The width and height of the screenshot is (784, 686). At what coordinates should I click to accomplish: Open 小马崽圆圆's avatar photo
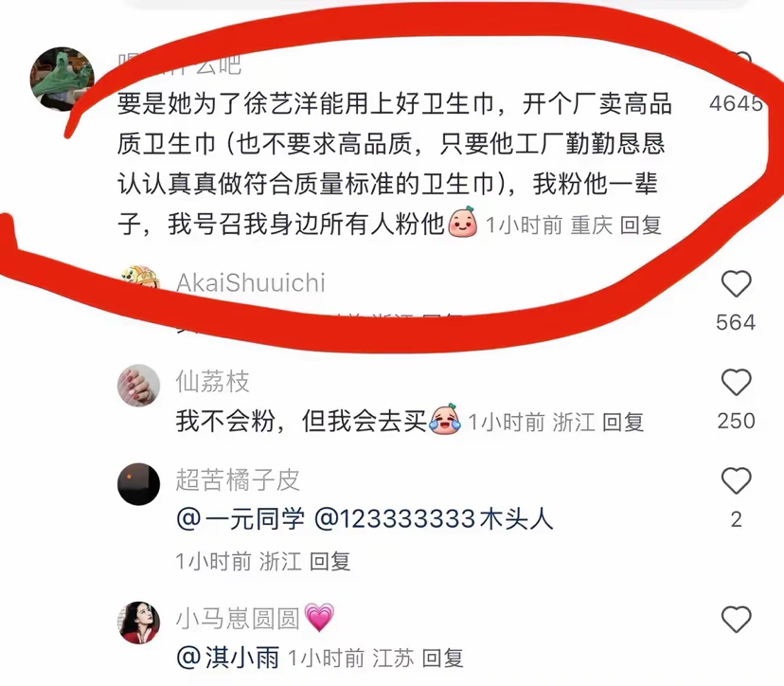tap(138, 623)
